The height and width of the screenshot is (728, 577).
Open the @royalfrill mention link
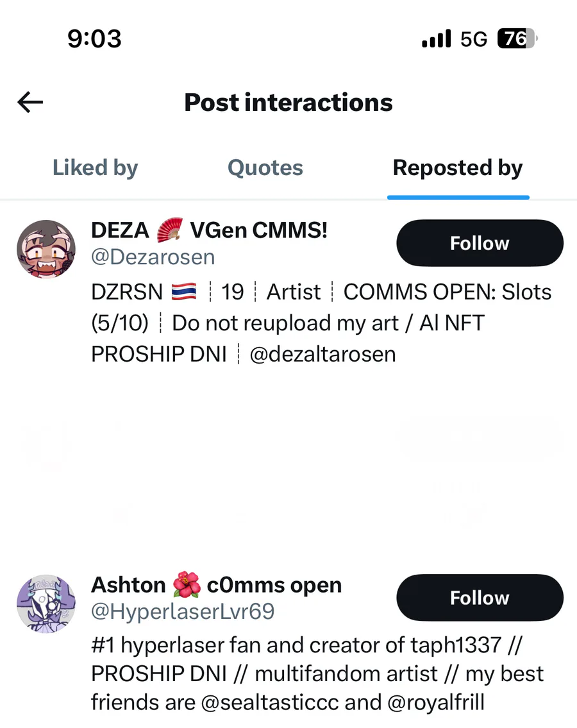click(436, 702)
